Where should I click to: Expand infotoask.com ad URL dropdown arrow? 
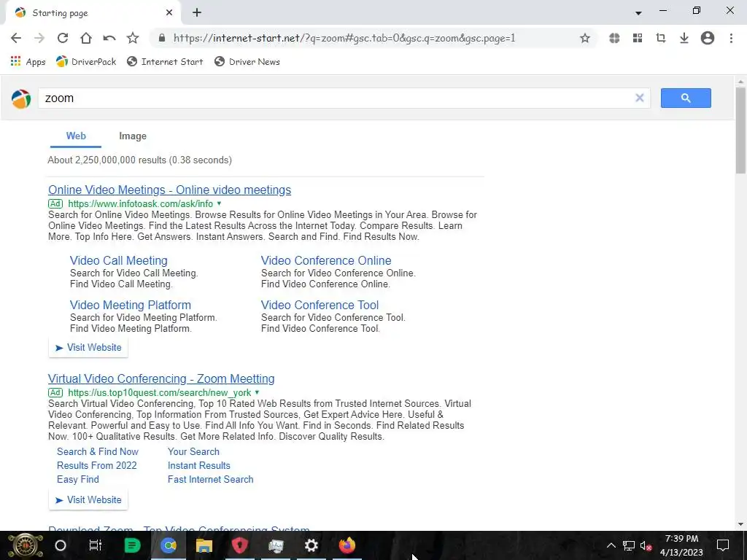click(219, 204)
